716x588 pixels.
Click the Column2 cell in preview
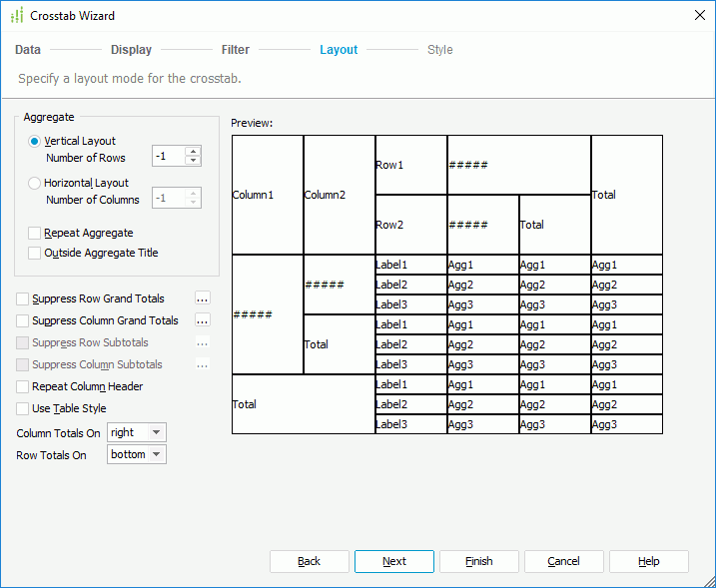(x=340, y=195)
